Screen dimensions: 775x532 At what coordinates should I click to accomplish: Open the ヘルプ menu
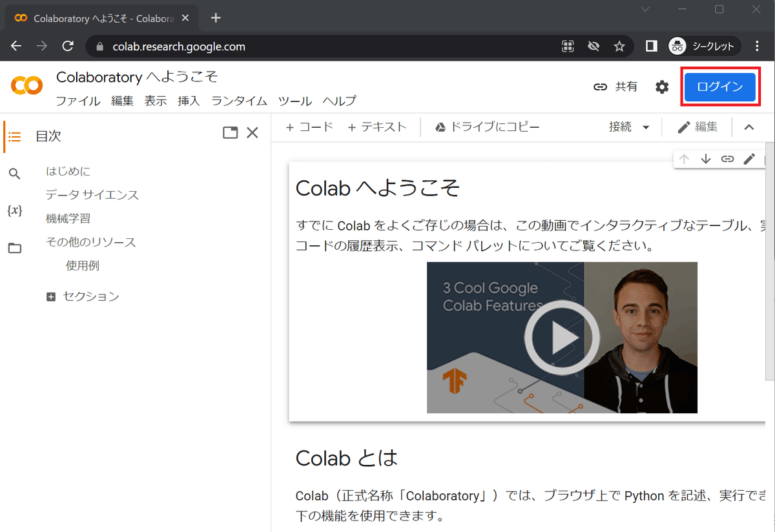[339, 101]
